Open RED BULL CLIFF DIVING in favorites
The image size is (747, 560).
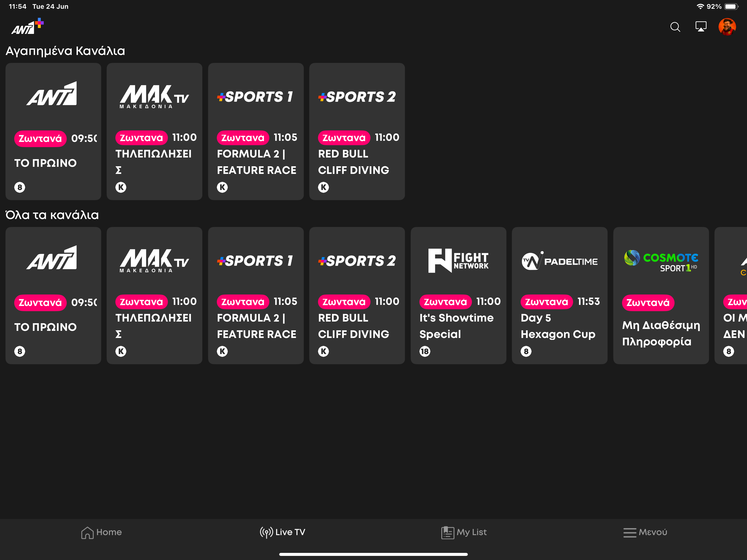[x=354, y=162]
